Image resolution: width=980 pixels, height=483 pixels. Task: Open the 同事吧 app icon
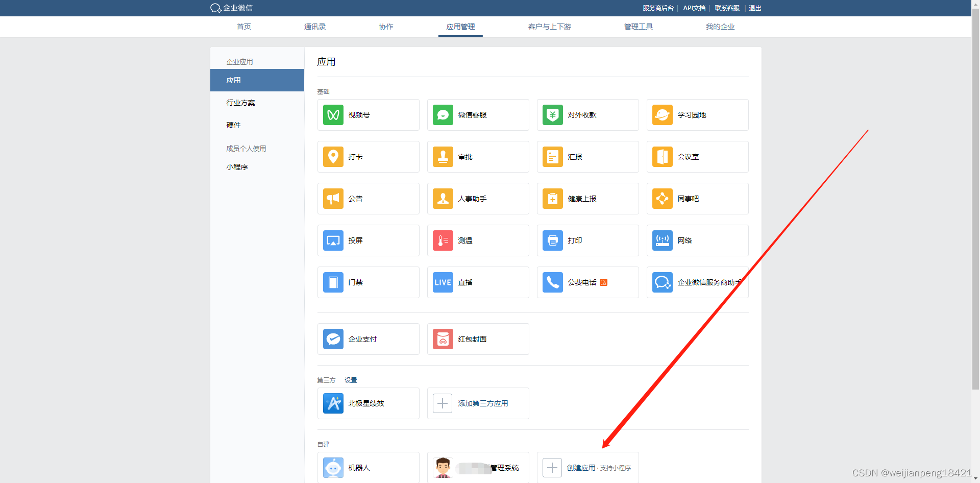tap(663, 199)
